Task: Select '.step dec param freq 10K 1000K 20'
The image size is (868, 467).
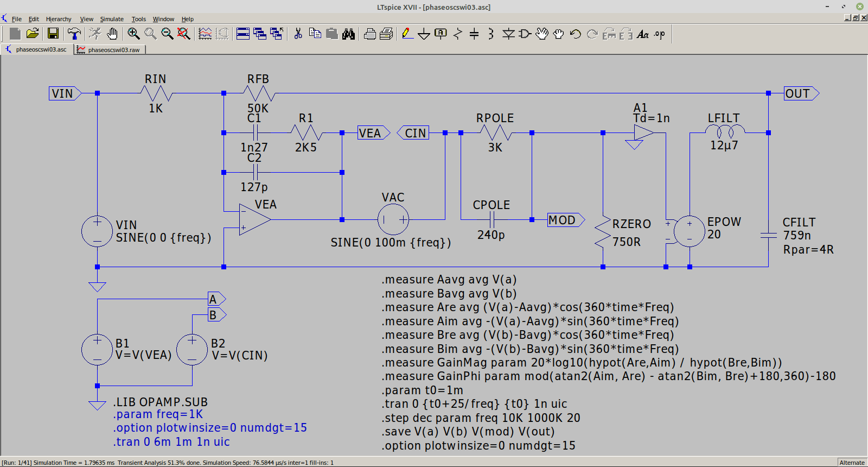Action: tap(481, 418)
